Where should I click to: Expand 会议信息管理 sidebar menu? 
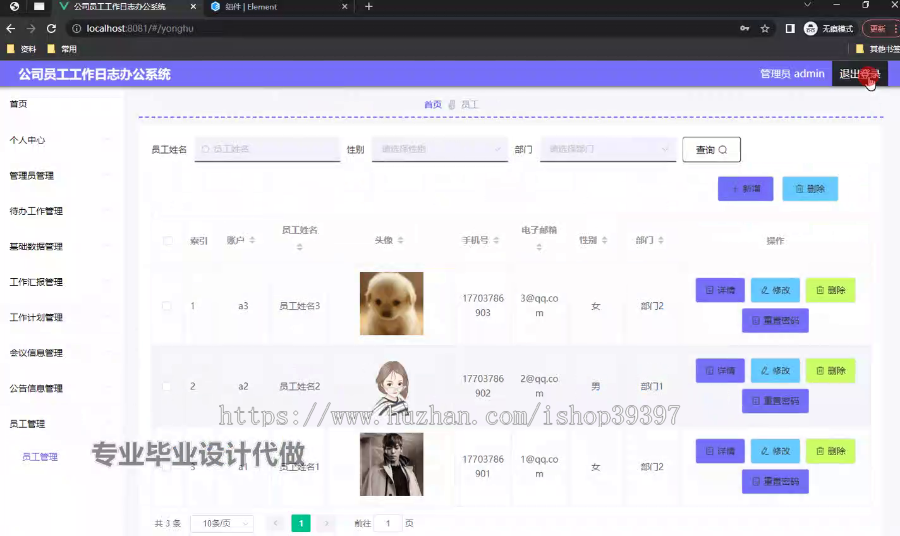[60, 353]
